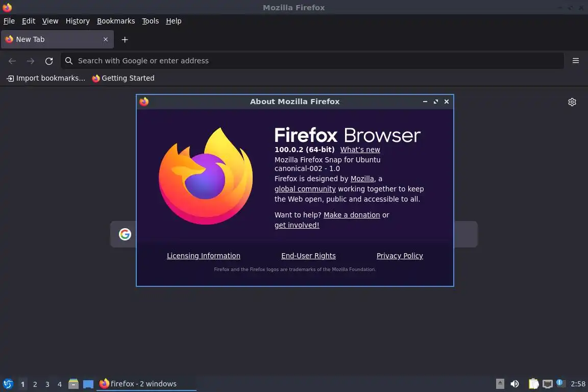Select the version text 100.0.2 (64-bit)
Screen dimensions: 588x392
[x=305, y=150]
